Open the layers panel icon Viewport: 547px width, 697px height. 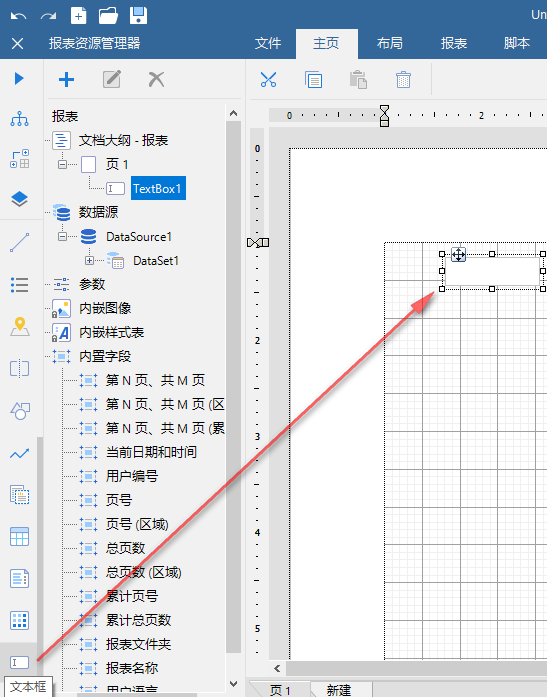[20, 199]
